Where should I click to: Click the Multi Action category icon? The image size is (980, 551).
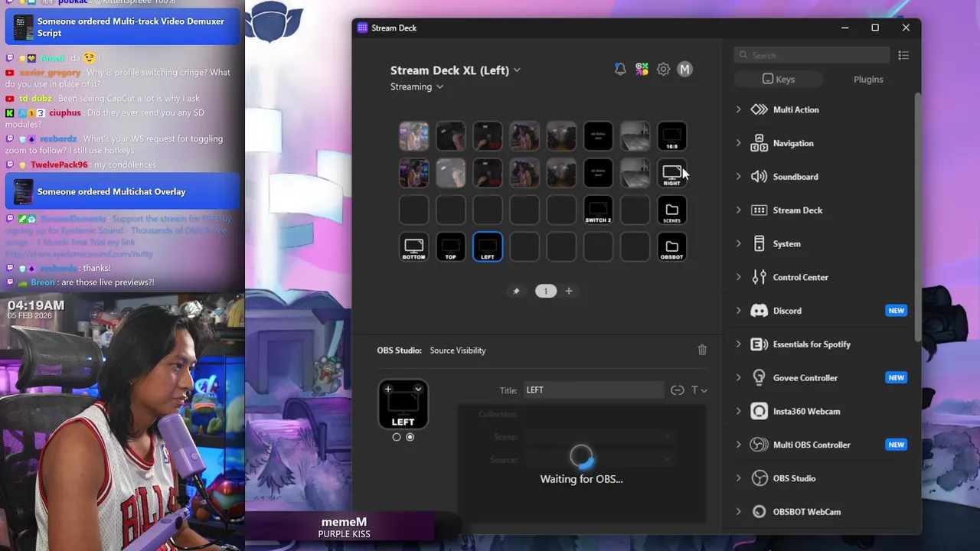(759, 109)
